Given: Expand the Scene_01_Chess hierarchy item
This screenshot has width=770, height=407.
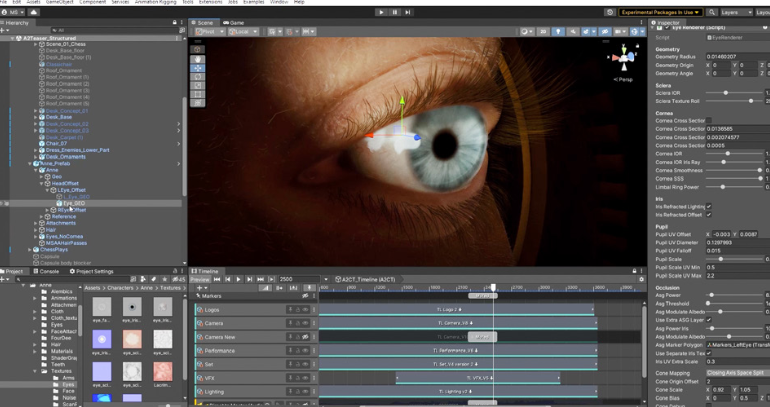Looking at the screenshot, I should pos(35,45).
